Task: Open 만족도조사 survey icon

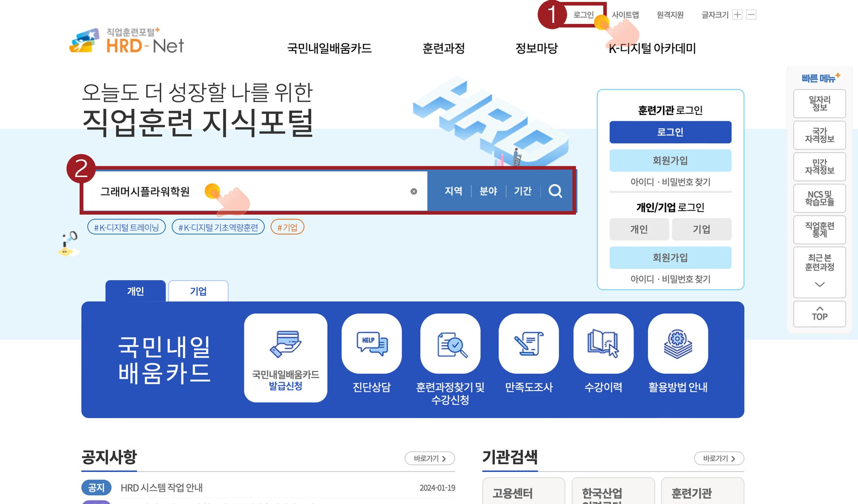Action: tap(529, 344)
